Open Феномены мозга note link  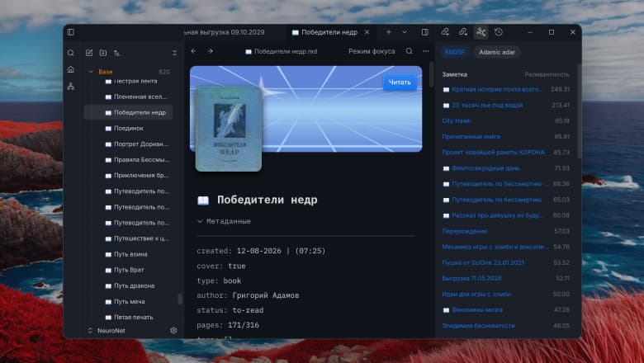[477, 309]
